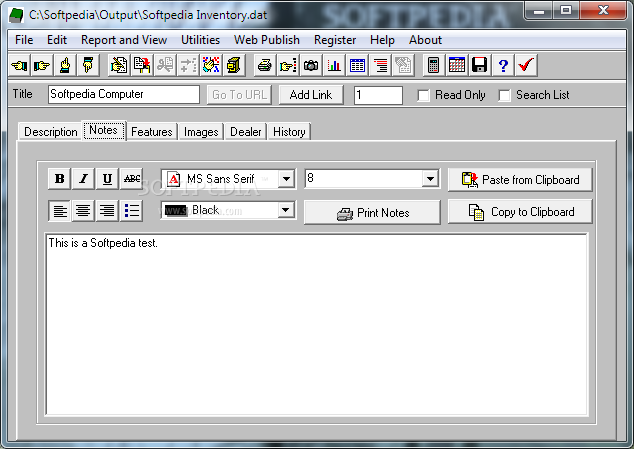
Task: Open the Utilities menu
Action: pos(201,40)
